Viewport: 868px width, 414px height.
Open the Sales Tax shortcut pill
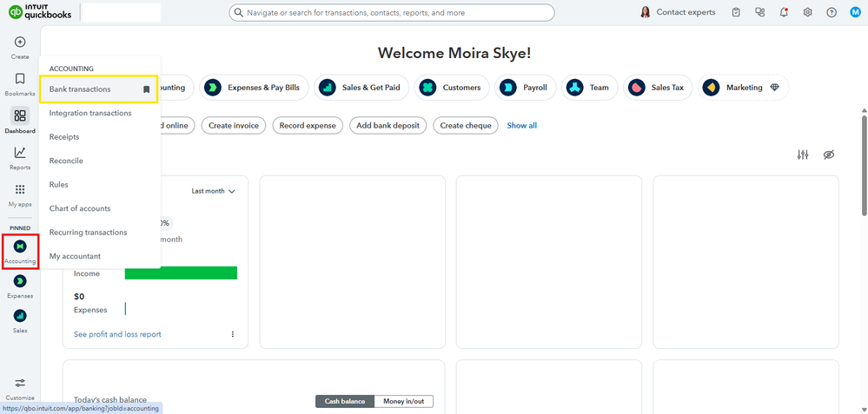658,88
